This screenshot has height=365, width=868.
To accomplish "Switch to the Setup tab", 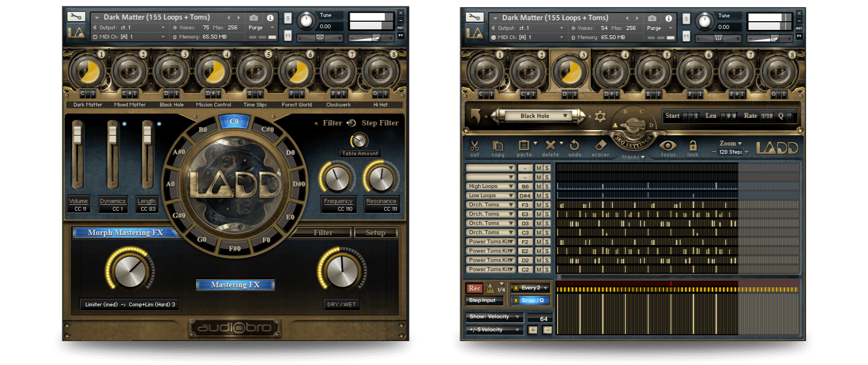I will (375, 232).
